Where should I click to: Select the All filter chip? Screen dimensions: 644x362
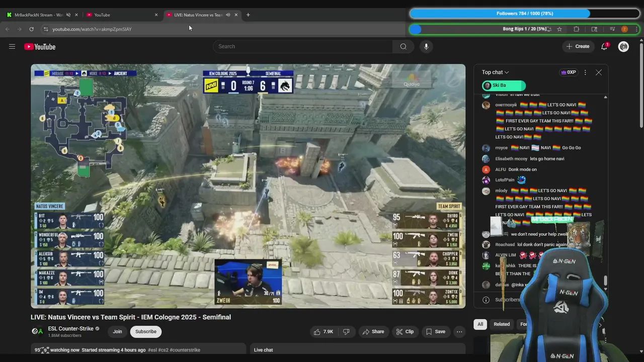click(x=480, y=324)
